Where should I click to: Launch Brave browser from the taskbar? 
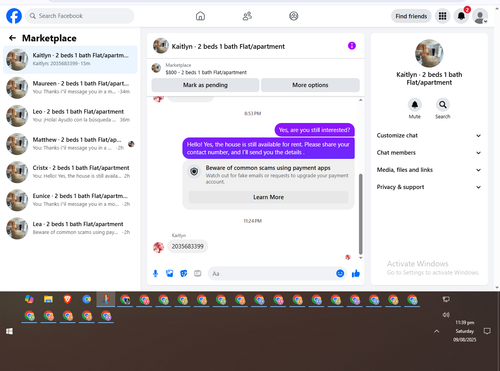pyautogui.click(x=68, y=299)
